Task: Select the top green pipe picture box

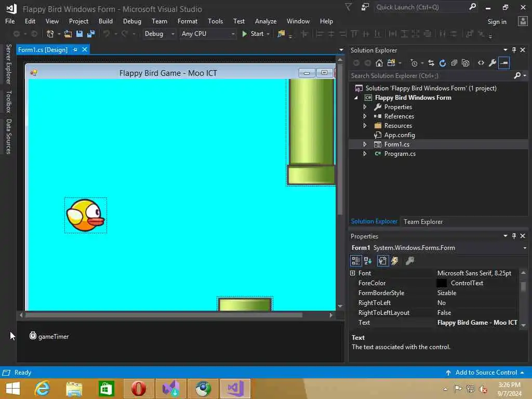Action: tap(311, 132)
